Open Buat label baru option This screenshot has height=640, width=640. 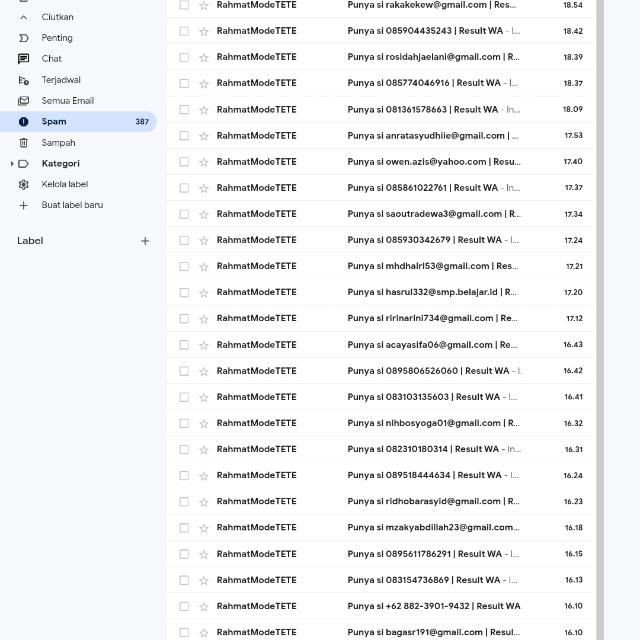click(x=72, y=205)
